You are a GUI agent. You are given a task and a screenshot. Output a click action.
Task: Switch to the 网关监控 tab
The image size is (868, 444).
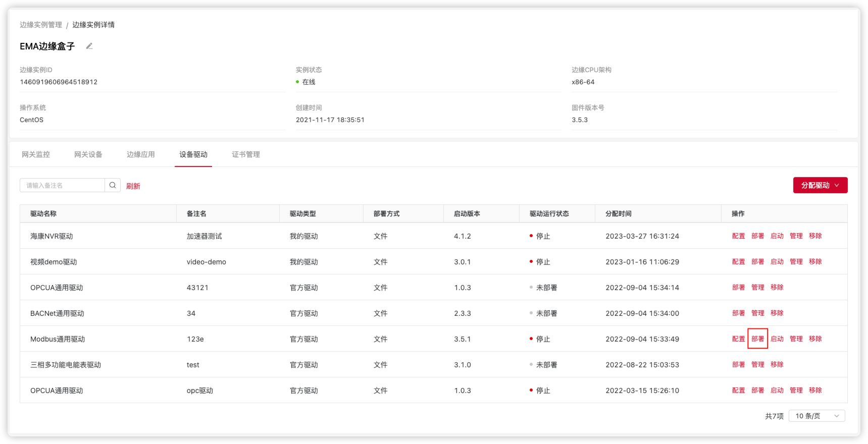point(36,154)
